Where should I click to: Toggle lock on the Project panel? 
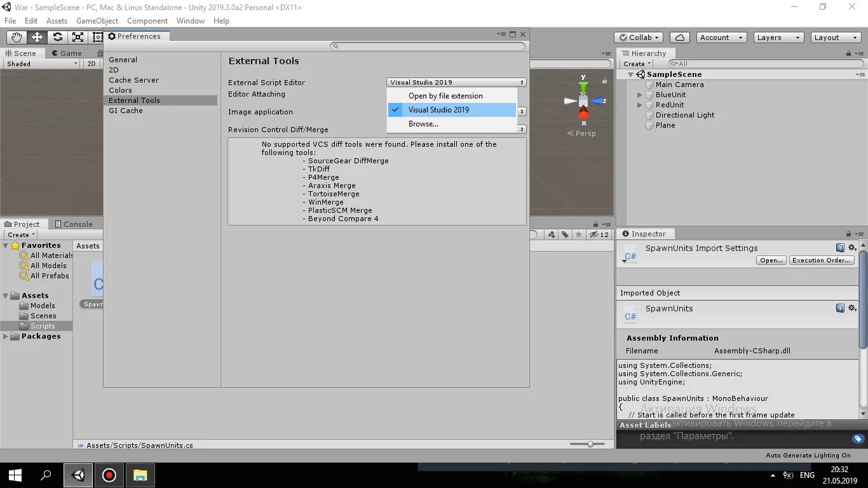click(595, 224)
